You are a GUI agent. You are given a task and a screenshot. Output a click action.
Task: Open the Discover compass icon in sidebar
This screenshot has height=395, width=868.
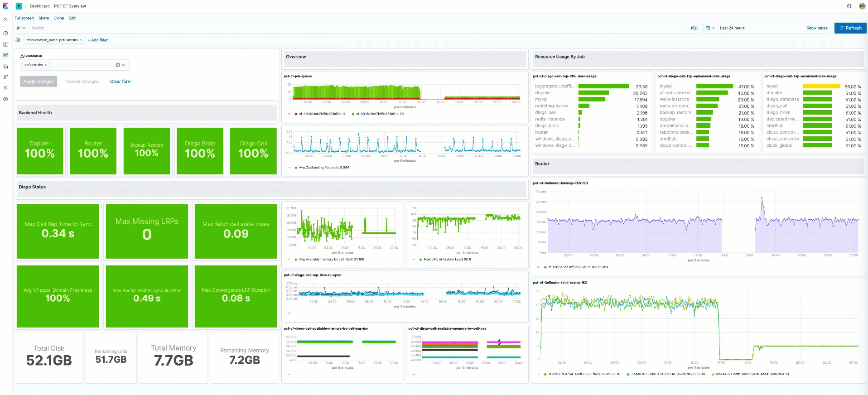(x=5, y=34)
